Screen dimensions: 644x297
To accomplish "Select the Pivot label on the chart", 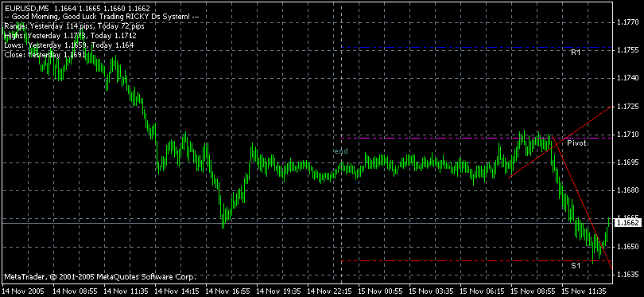I will 576,143.
